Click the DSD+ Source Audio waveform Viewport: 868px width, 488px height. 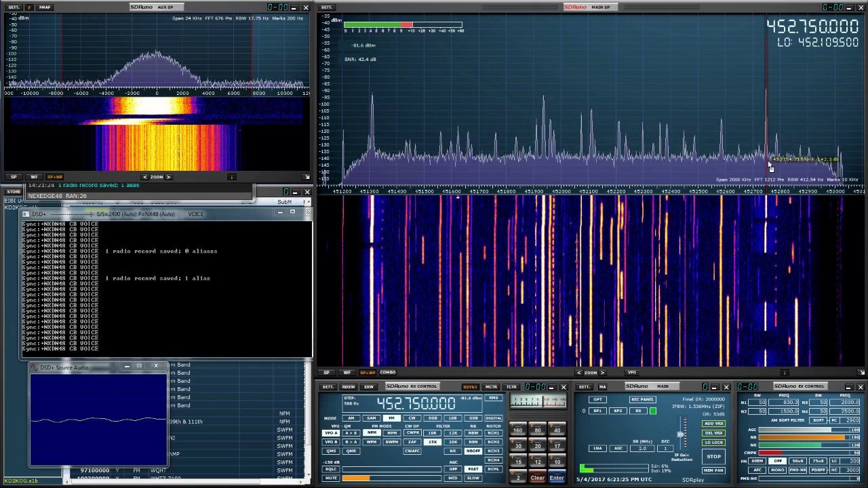point(98,420)
